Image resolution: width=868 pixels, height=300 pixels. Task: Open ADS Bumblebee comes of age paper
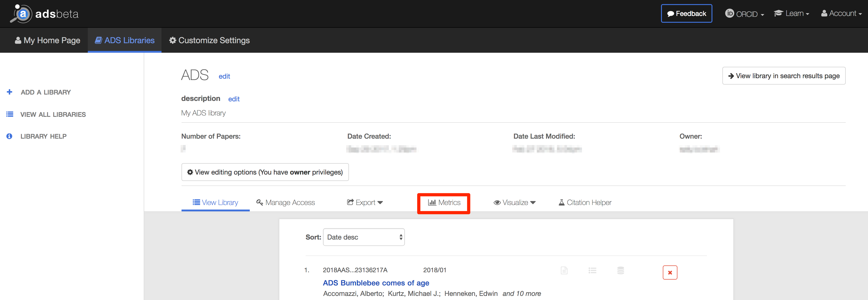[376, 283]
